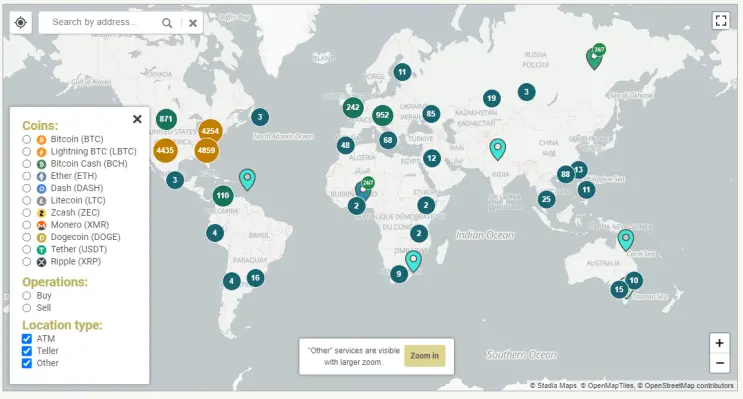Open the 871 cluster marker
The height and width of the screenshot is (399, 743).
(166, 119)
